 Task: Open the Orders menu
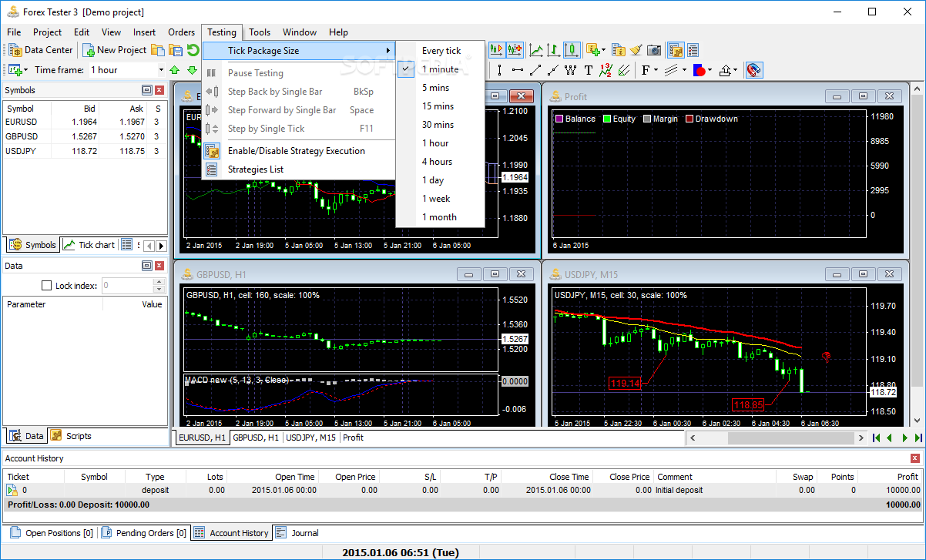click(x=181, y=32)
